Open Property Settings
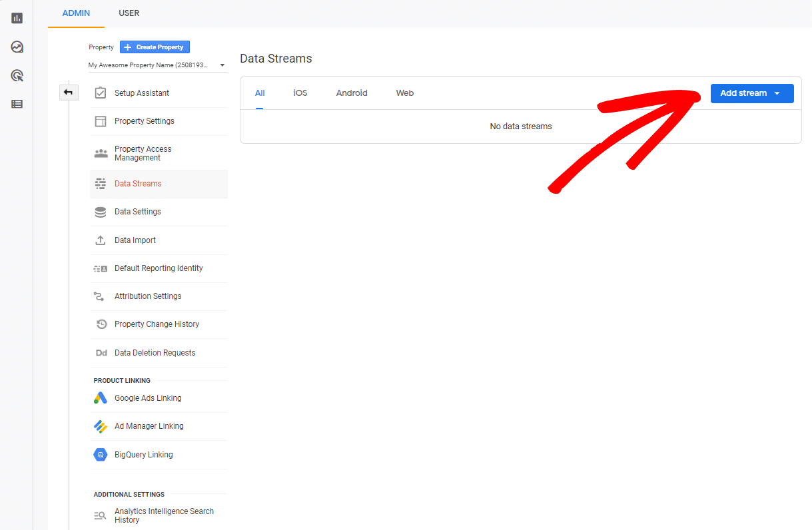The image size is (812, 530). (x=145, y=121)
